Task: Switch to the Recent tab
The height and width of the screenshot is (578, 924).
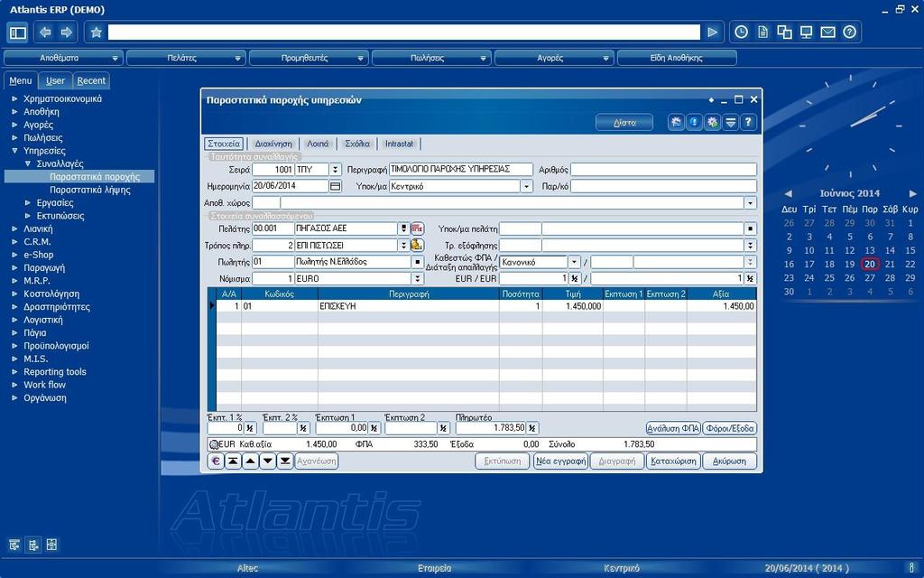Action: click(x=91, y=80)
